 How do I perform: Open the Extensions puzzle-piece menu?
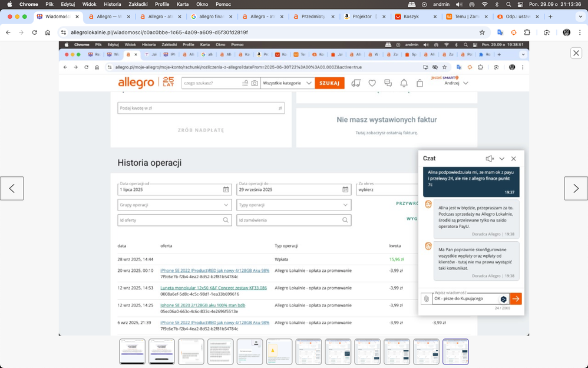(x=527, y=32)
